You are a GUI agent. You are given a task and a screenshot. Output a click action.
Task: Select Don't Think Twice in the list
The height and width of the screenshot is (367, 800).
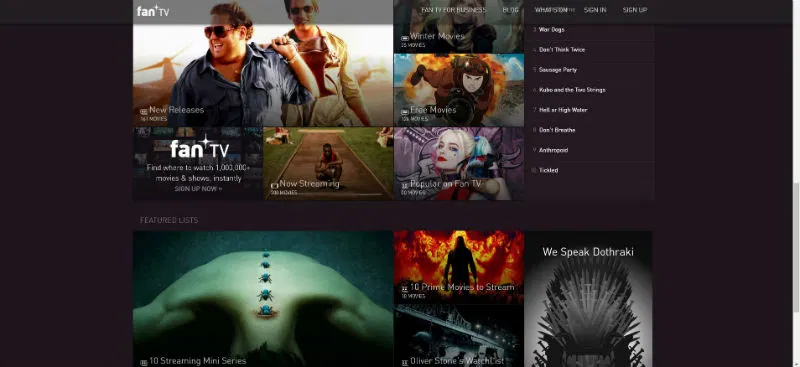coord(562,50)
